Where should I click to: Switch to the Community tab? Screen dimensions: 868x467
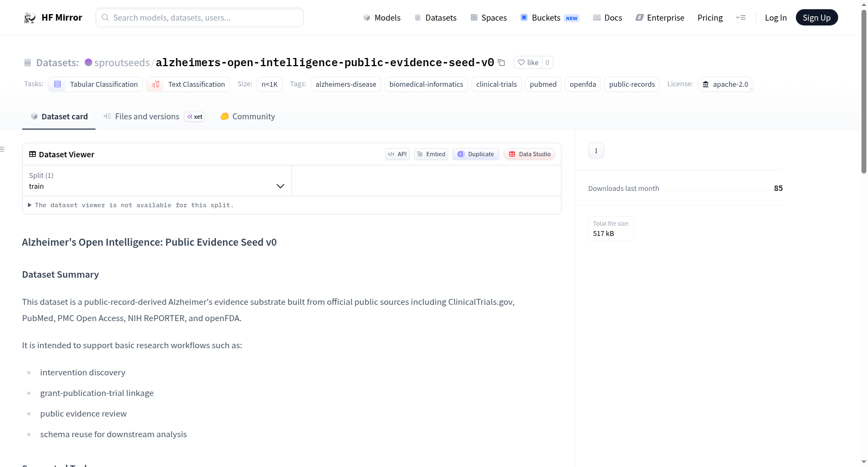point(247,117)
